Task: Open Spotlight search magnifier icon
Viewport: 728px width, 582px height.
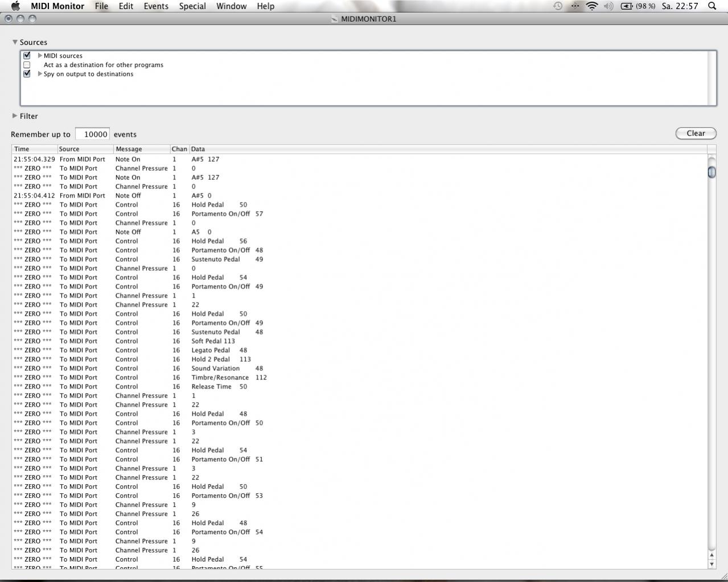Action: (x=711, y=6)
